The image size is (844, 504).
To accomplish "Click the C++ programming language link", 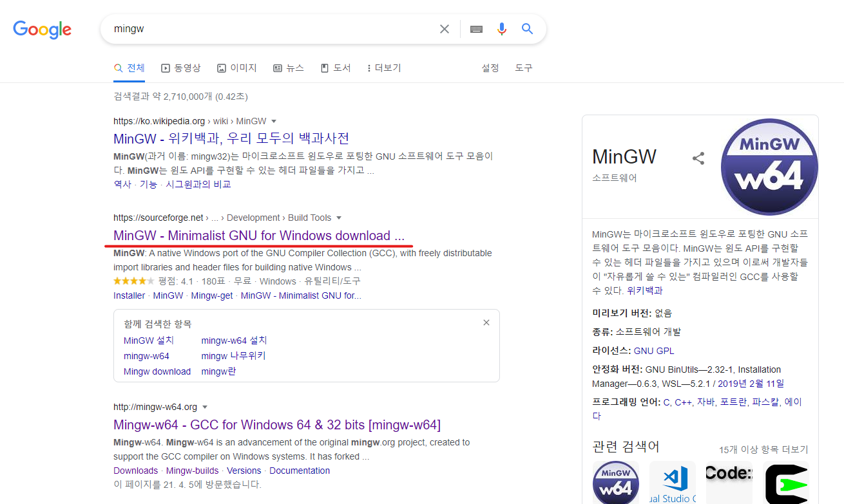I will tap(683, 402).
